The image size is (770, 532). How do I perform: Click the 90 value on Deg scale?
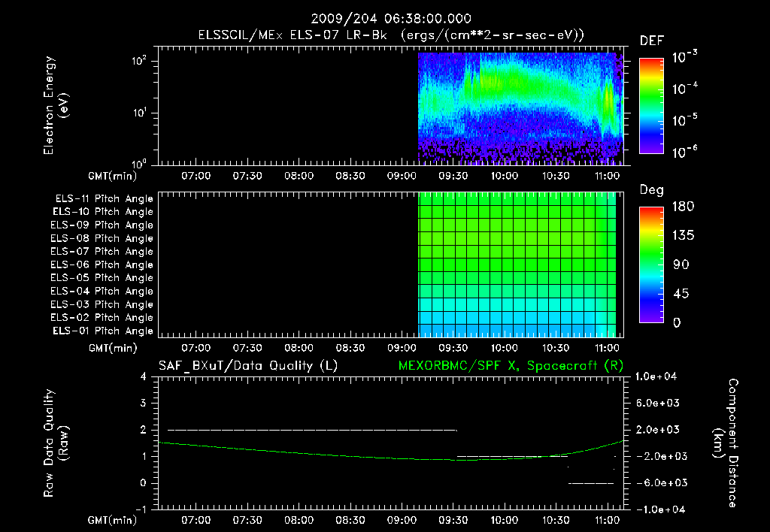681,265
